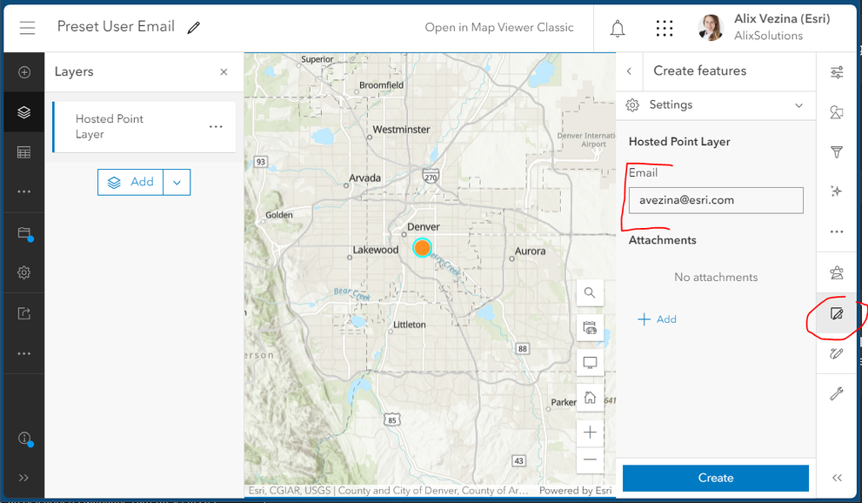This screenshot has width=868, height=503.
Task: Click the Attachments heading
Action: click(663, 240)
